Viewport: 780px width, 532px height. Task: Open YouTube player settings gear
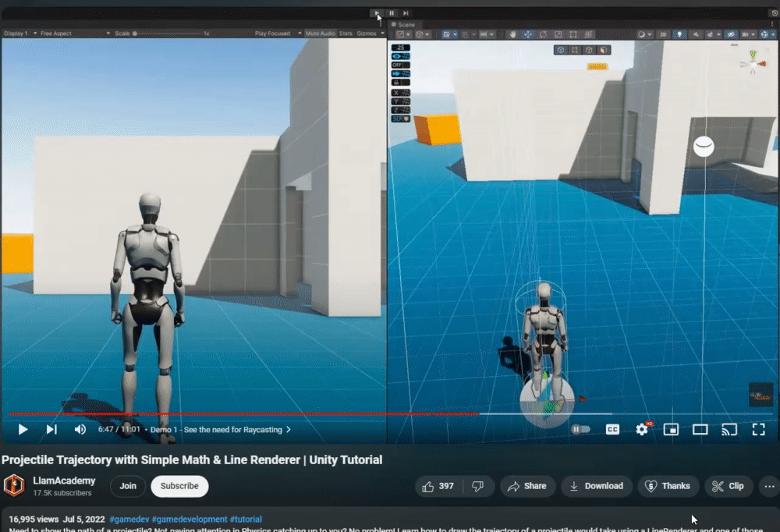(x=642, y=429)
